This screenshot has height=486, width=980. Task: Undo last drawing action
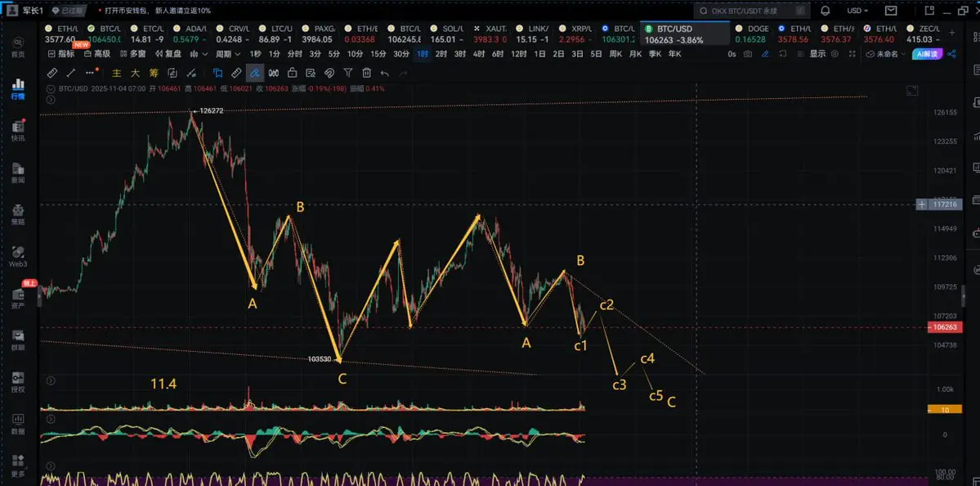385,73
